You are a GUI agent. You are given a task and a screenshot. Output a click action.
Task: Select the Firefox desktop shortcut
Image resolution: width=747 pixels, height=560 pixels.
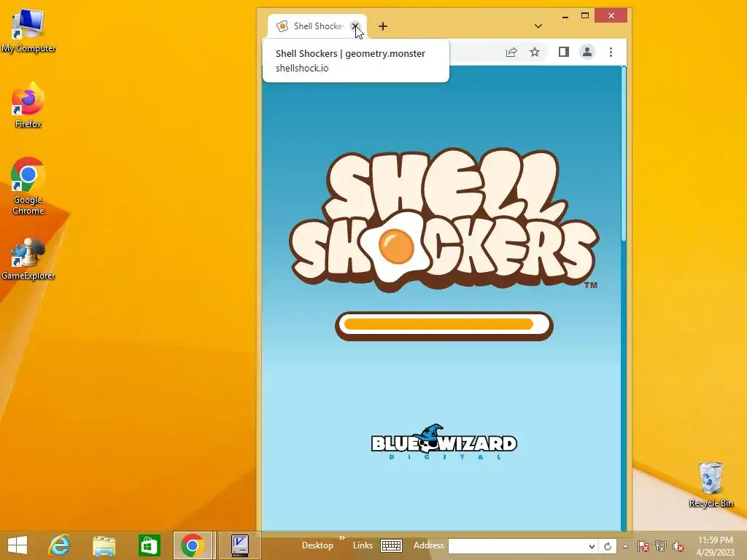(28, 106)
